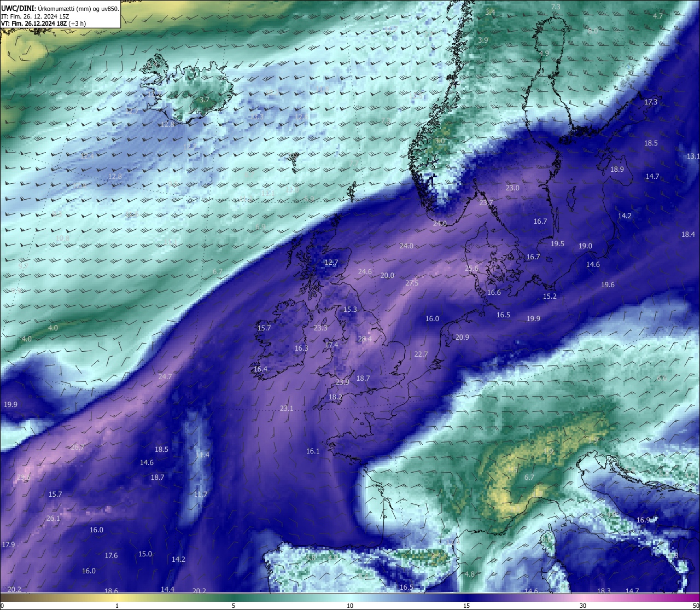Click the 30 label on the color scale
700x610 pixels.
pyautogui.click(x=583, y=606)
